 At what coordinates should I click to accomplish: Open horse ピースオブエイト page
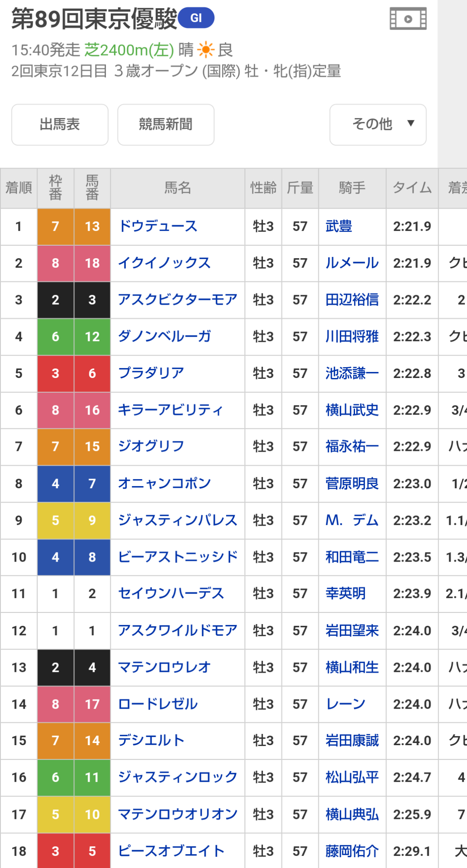tap(171, 851)
